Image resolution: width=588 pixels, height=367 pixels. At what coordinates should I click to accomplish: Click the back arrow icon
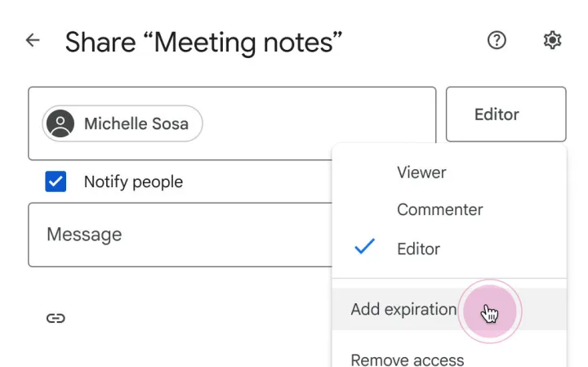coord(33,40)
